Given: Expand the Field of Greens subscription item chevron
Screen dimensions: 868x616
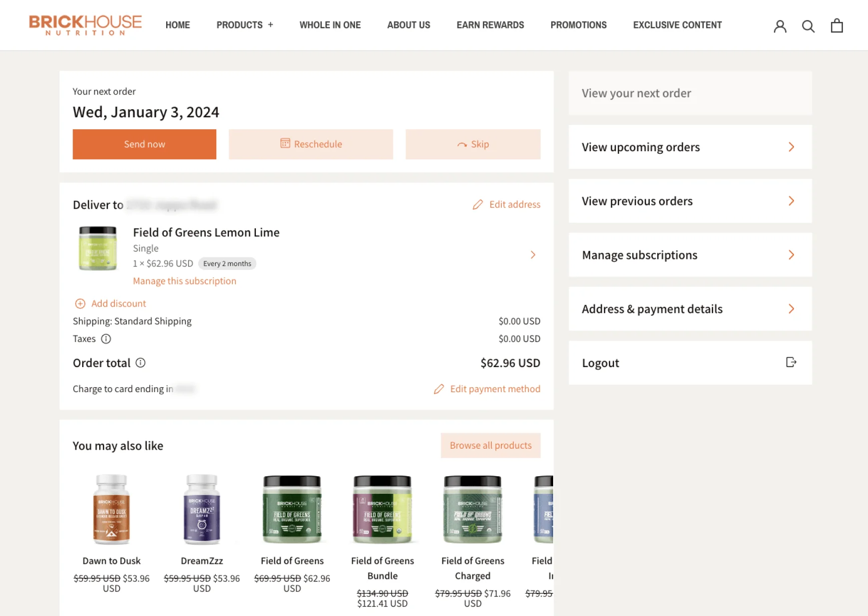Looking at the screenshot, I should pos(533,255).
